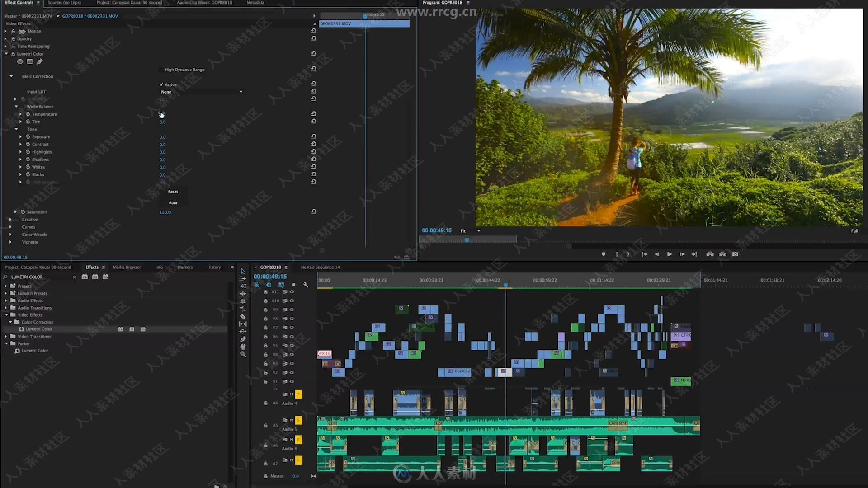Hide track V11 with eye icon
The image size is (868, 488).
[292, 292]
